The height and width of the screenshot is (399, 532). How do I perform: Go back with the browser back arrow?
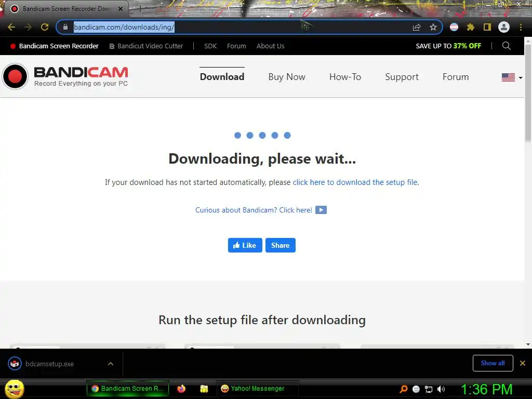pyautogui.click(x=11, y=27)
